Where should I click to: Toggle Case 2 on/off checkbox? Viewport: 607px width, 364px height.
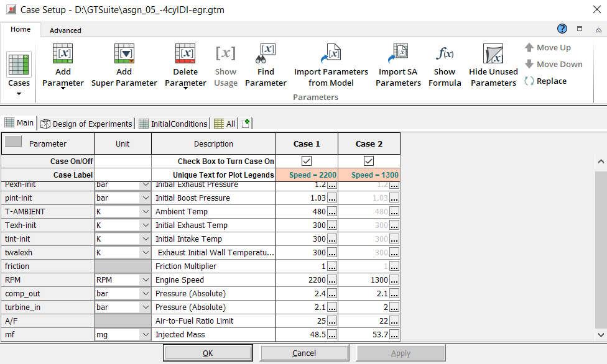click(369, 161)
